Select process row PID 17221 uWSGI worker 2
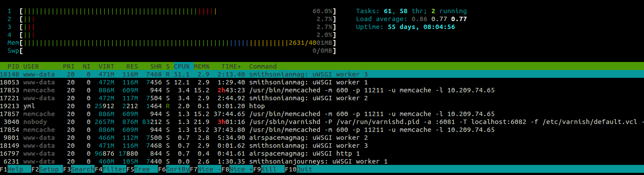 pos(322,98)
